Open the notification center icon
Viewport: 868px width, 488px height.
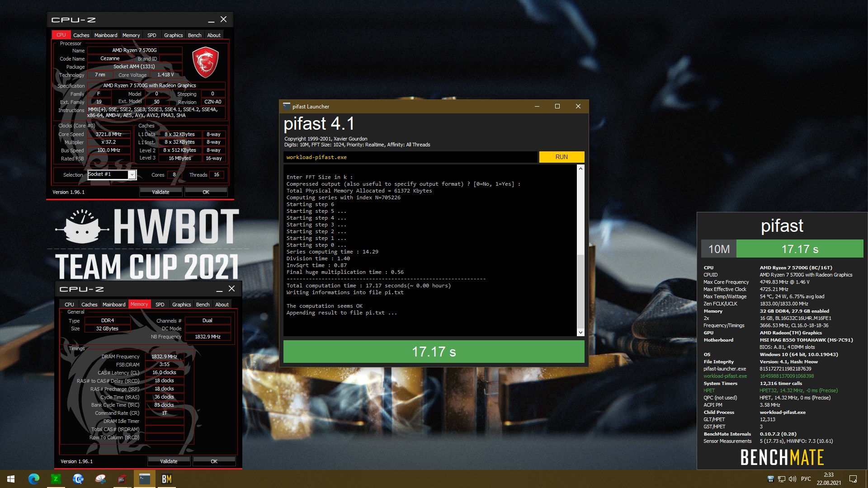(x=853, y=479)
